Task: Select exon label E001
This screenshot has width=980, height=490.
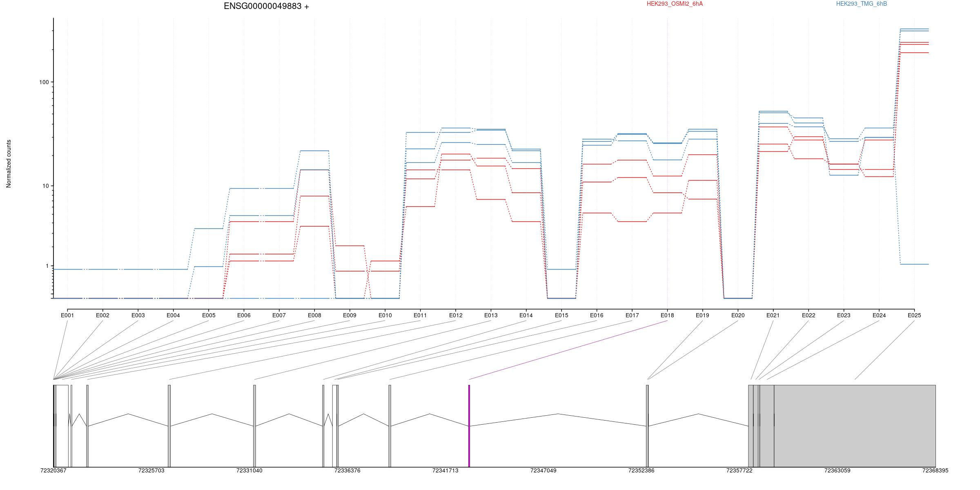Action: 67,315
